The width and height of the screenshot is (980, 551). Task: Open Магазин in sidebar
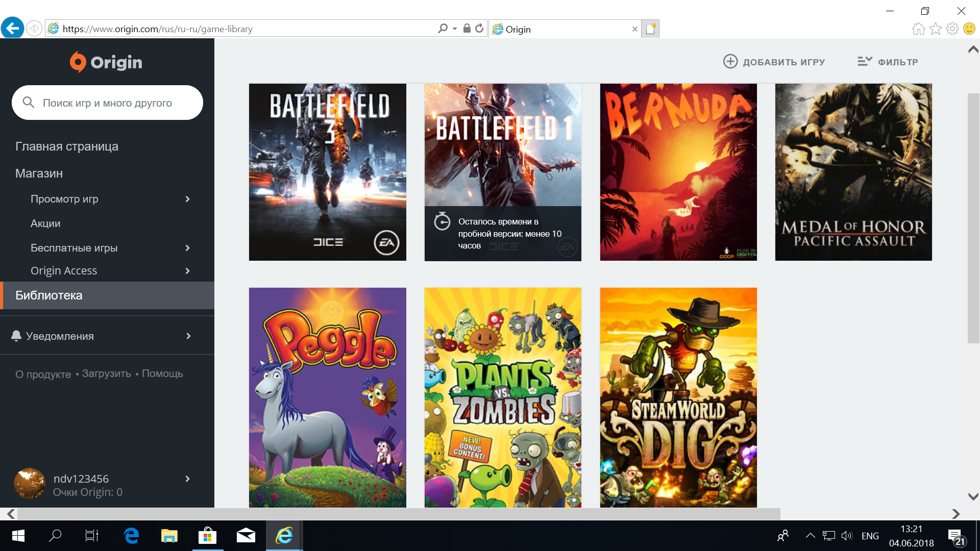[39, 173]
